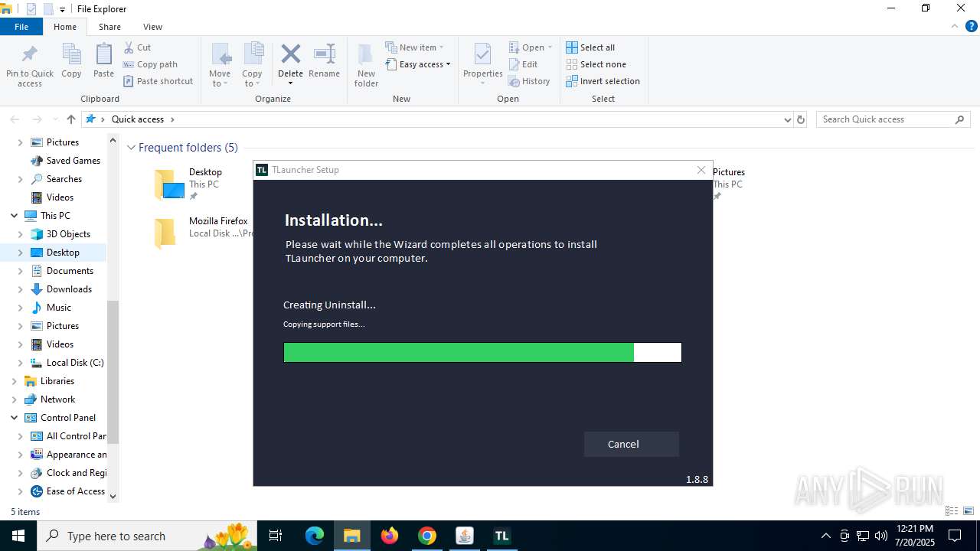The image size is (980, 551).
Task: Open Mozilla Firefox folder item
Action: 203,232
